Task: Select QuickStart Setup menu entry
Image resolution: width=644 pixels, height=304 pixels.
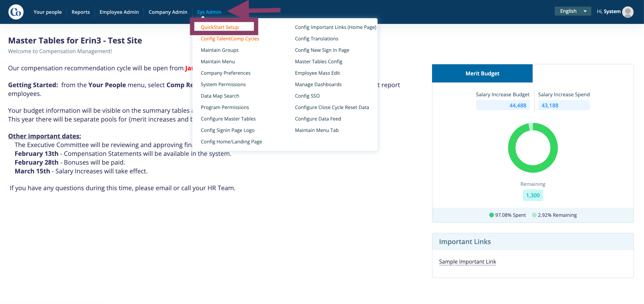Action: coord(220,27)
